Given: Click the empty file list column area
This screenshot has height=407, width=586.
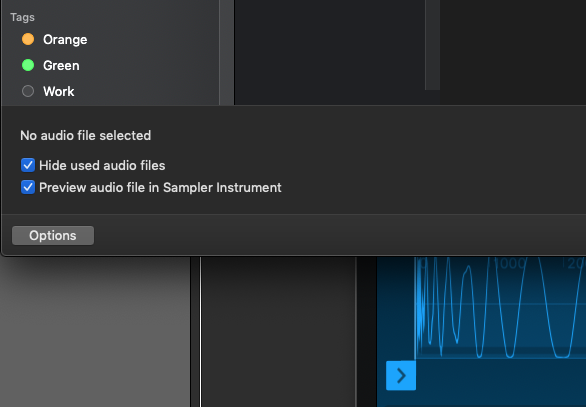Looking at the screenshot, I should [330, 52].
